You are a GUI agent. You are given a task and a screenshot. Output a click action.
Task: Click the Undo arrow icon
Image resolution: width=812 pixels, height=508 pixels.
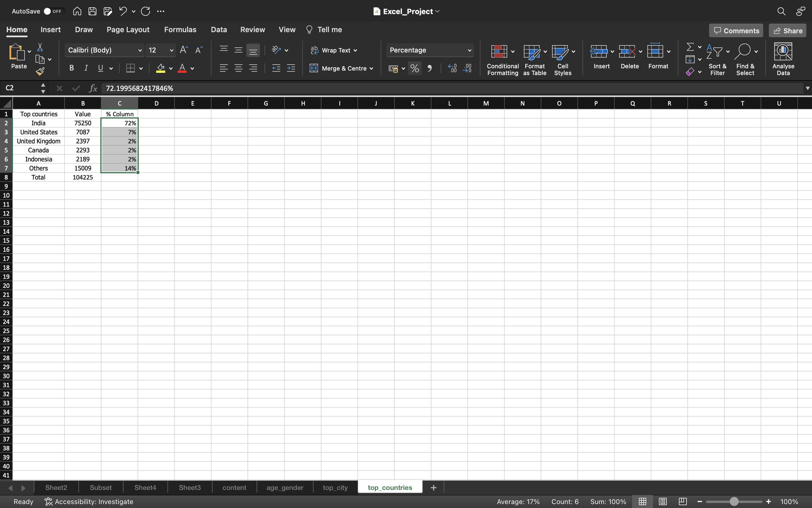click(x=123, y=11)
